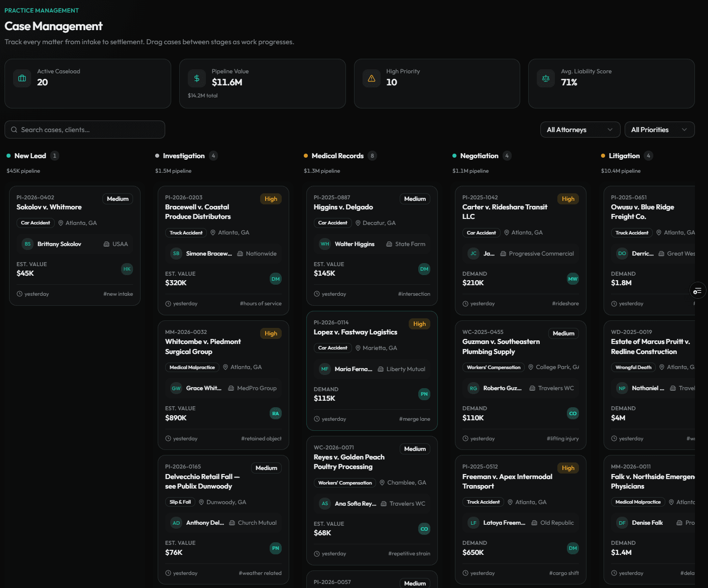Open case Carter v. Rideshare Transit LLC
This screenshot has width=708, height=588.
[x=505, y=212]
